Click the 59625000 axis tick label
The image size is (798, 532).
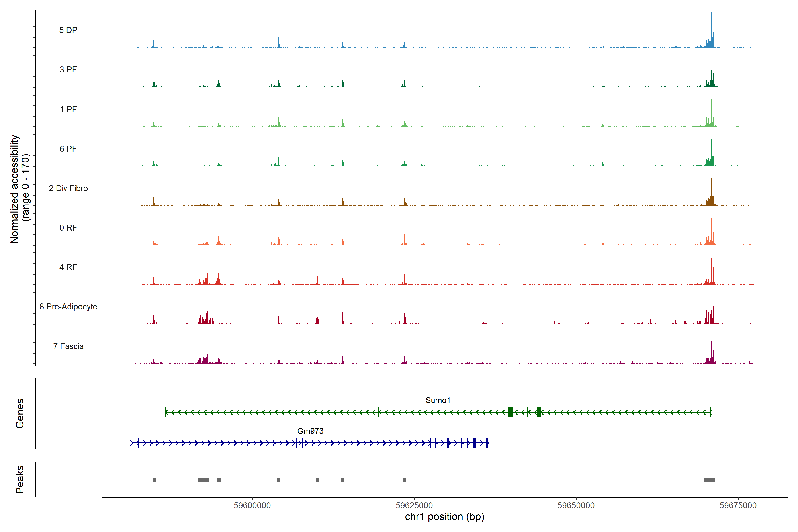click(414, 506)
